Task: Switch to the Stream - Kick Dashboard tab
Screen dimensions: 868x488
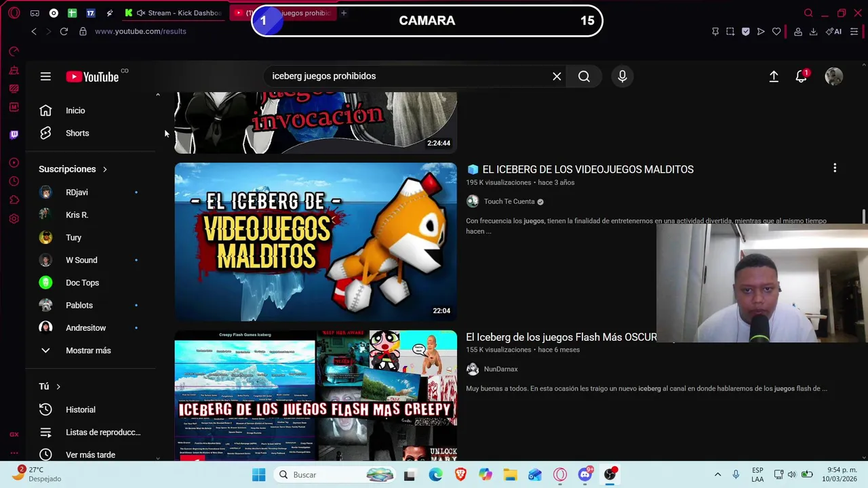Action: tap(174, 13)
